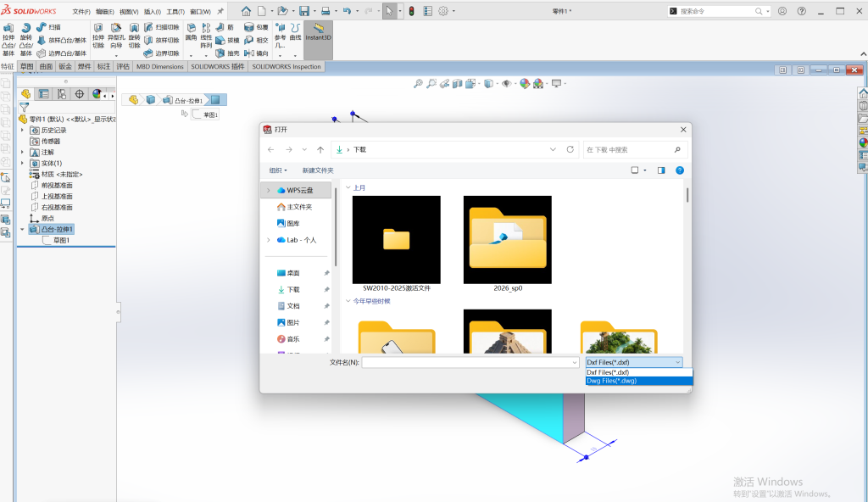Click the 在 下载 中搜索 search box
This screenshot has width=868, height=502.
(635, 149)
